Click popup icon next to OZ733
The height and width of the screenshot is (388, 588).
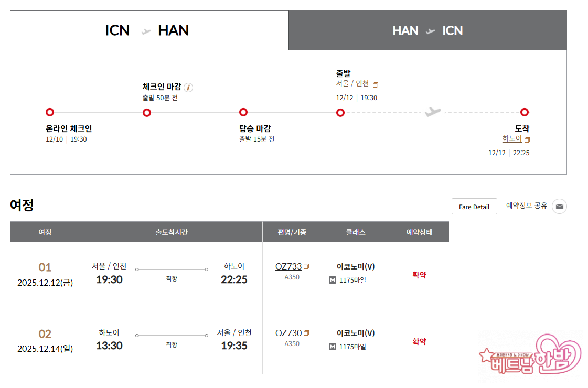tap(307, 267)
